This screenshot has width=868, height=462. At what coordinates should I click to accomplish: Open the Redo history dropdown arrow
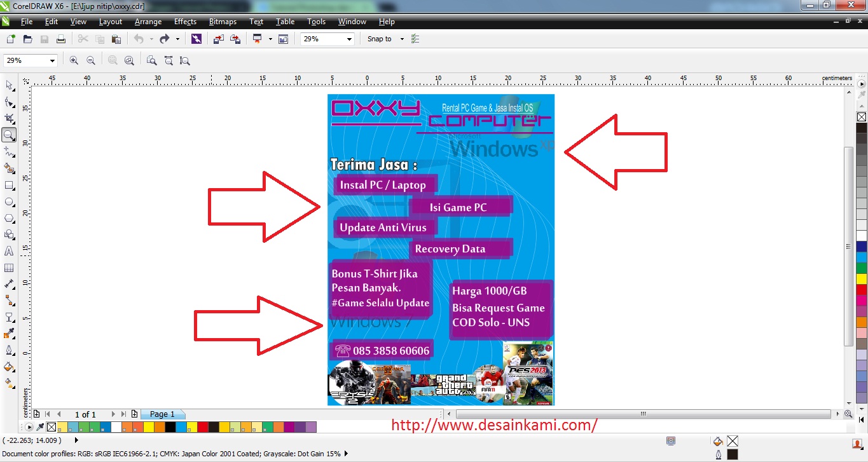pyautogui.click(x=177, y=39)
